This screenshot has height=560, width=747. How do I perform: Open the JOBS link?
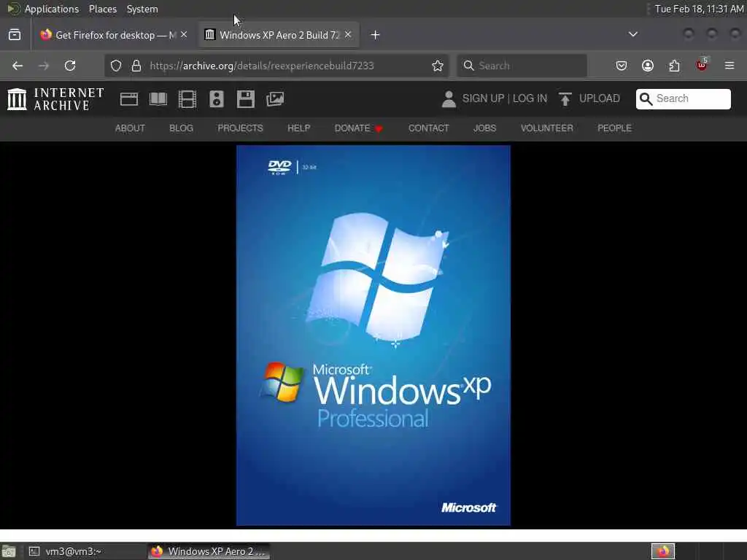click(x=484, y=128)
